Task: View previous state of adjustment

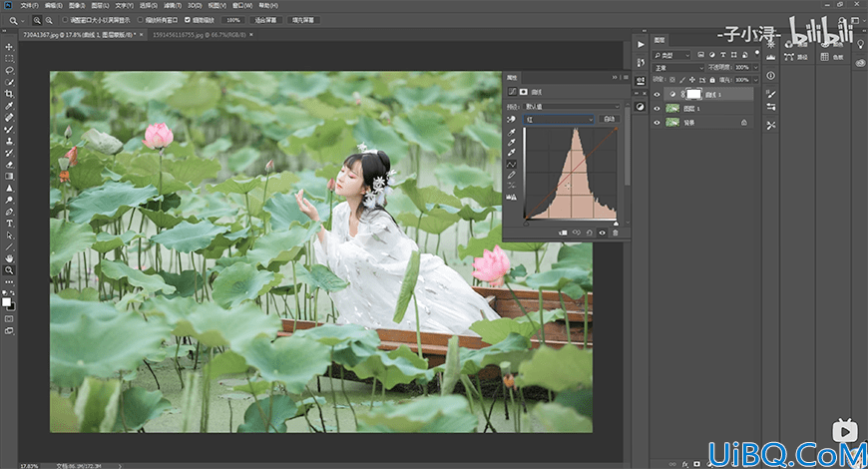Action: click(x=577, y=234)
